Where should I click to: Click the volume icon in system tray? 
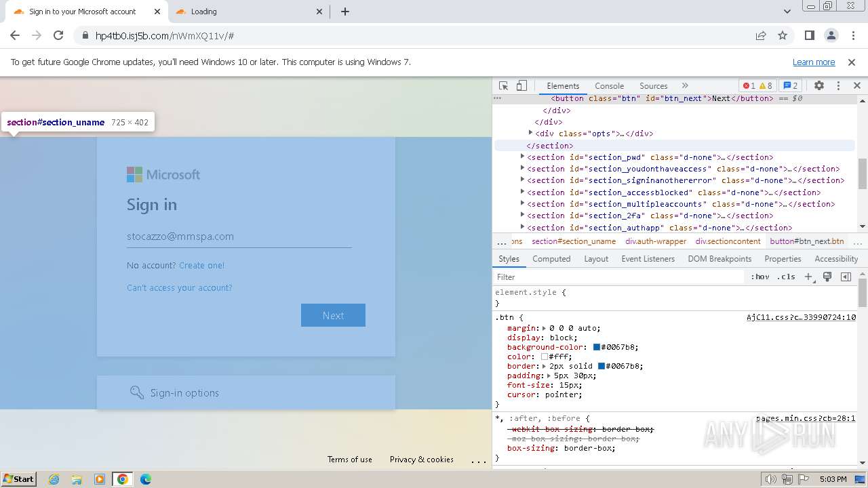coord(771,479)
